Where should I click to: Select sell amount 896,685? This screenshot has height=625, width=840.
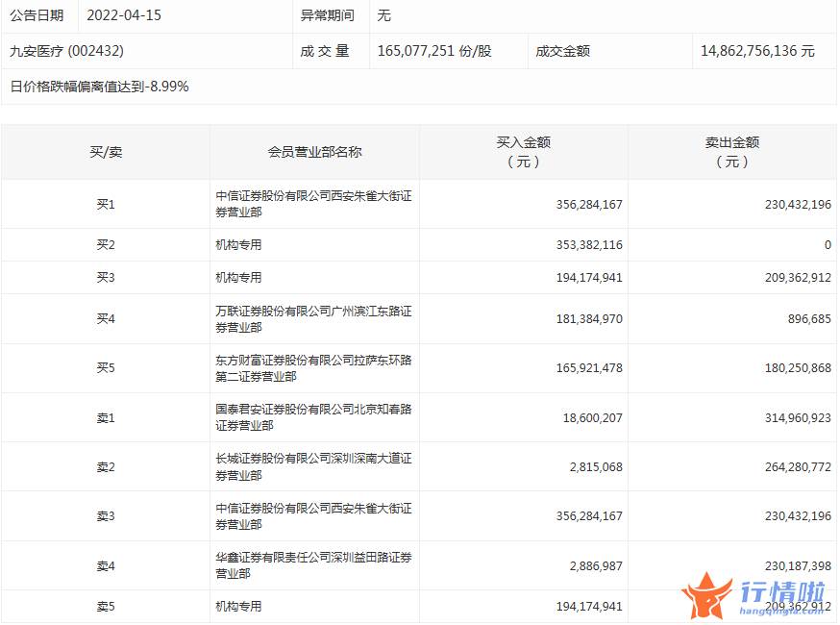(x=809, y=319)
